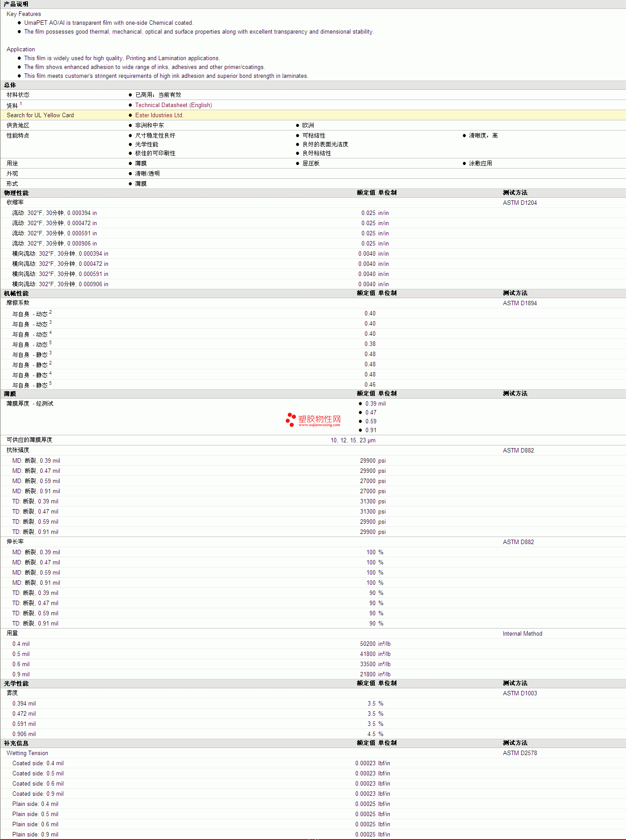
Task: Click the 薄膜 section header
Action: [10, 394]
